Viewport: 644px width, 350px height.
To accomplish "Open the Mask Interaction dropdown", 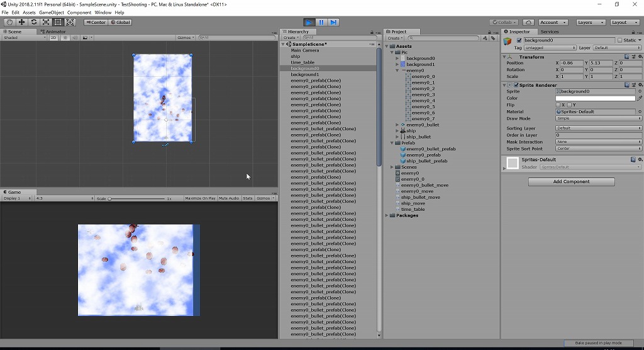I will coord(599,142).
